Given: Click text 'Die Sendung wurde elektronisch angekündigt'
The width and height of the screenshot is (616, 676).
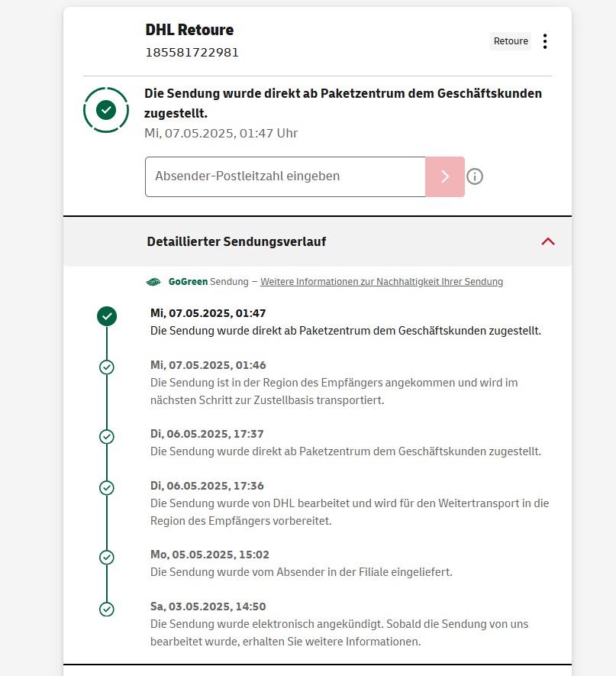Looking at the screenshot, I should pos(266,624).
